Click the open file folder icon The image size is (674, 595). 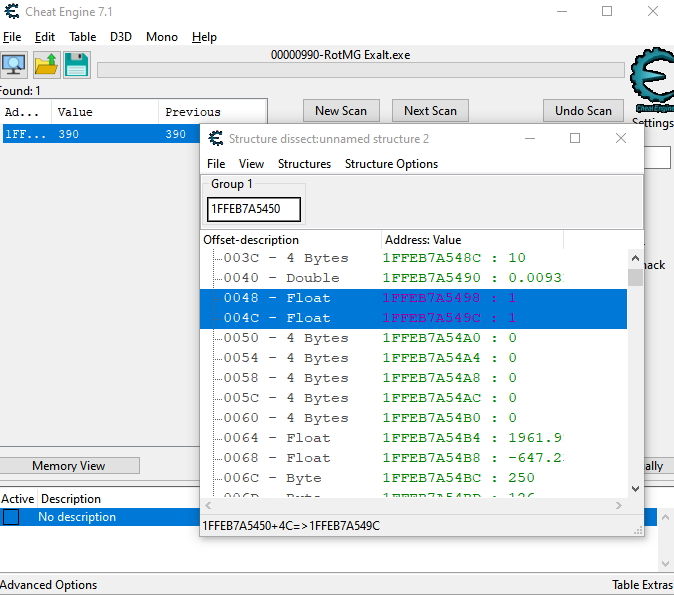click(46, 65)
